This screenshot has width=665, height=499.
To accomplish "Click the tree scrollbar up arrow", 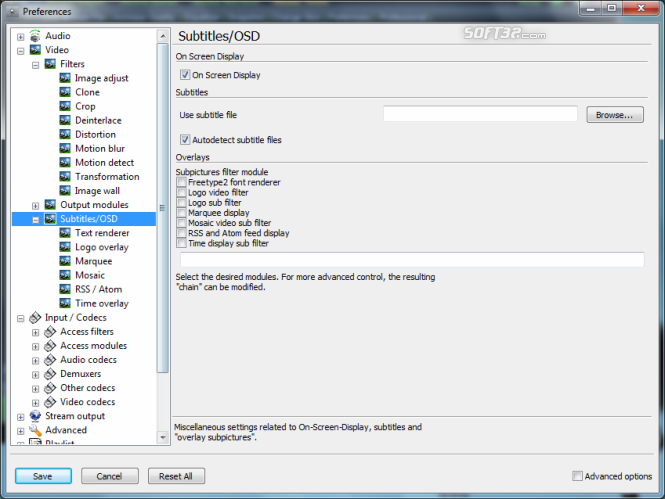I will [163, 36].
